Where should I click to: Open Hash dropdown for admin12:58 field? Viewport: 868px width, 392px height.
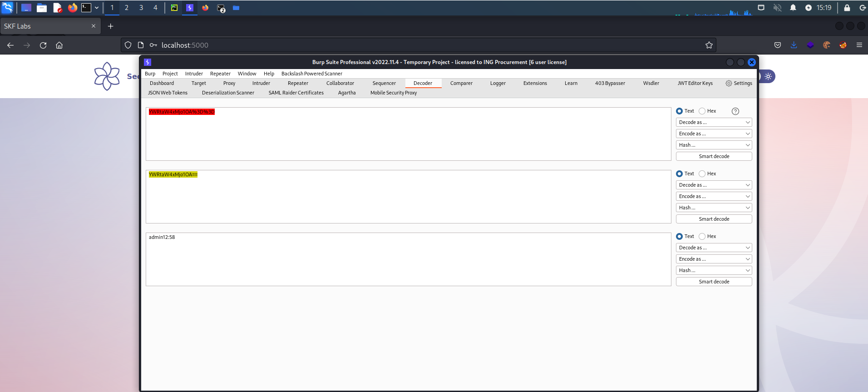click(x=714, y=270)
